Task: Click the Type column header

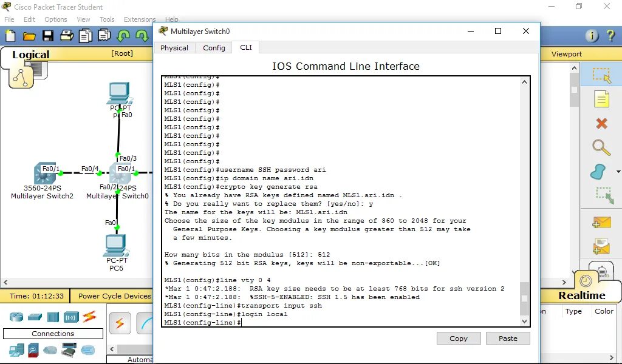Action: [573, 311]
